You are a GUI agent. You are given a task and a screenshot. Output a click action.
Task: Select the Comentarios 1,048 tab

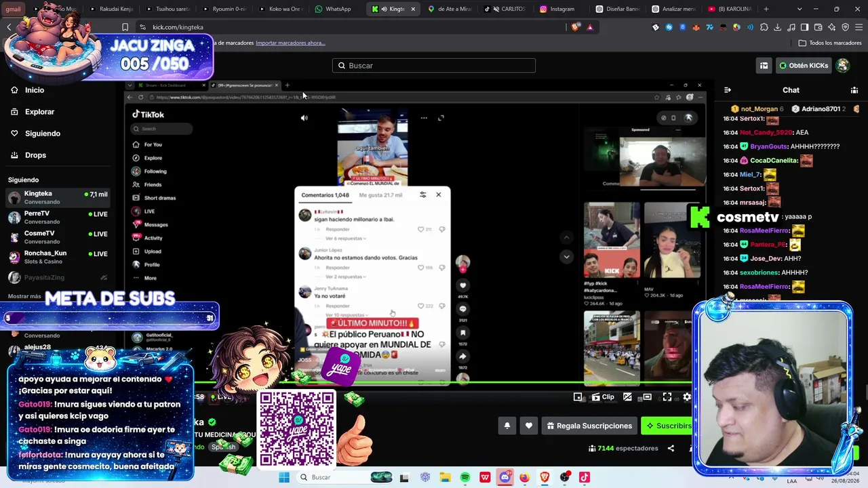point(325,195)
